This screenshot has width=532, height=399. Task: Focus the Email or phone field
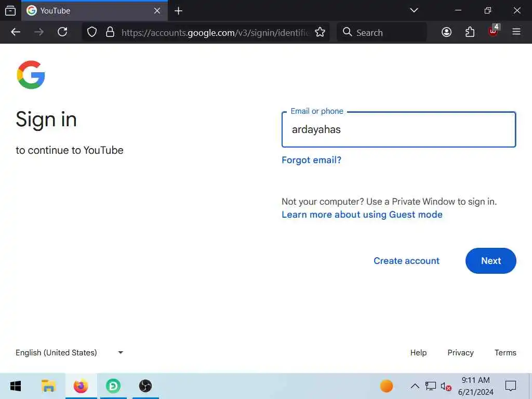point(398,129)
